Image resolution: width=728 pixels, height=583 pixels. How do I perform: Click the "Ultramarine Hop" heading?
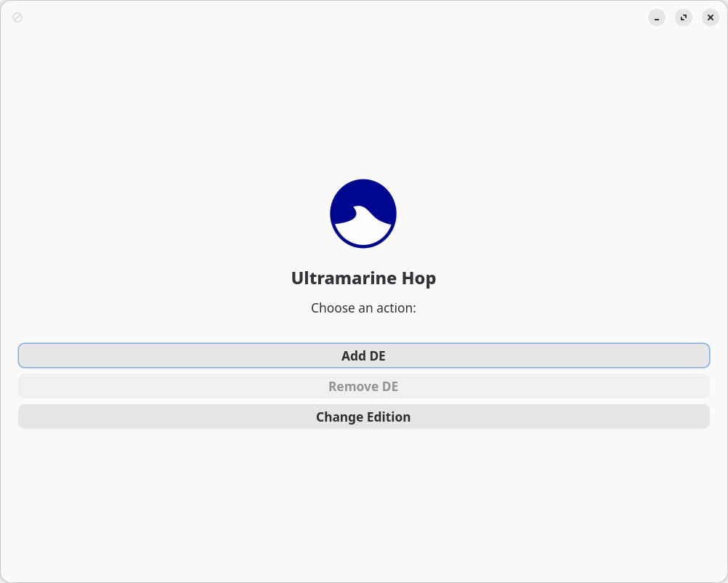(x=363, y=278)
